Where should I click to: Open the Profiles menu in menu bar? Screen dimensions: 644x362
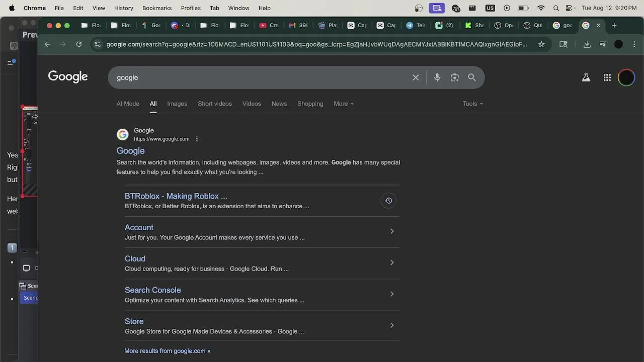(191, 8)
